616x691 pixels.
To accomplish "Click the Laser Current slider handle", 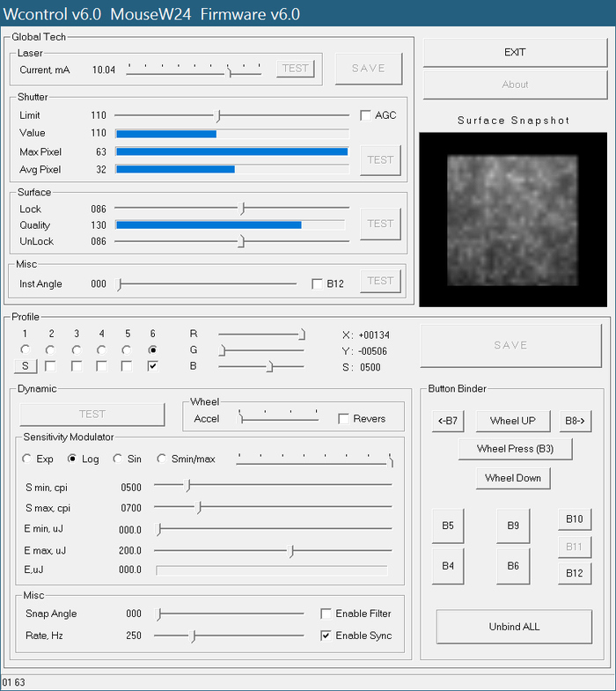I will [x=230, y=70].
